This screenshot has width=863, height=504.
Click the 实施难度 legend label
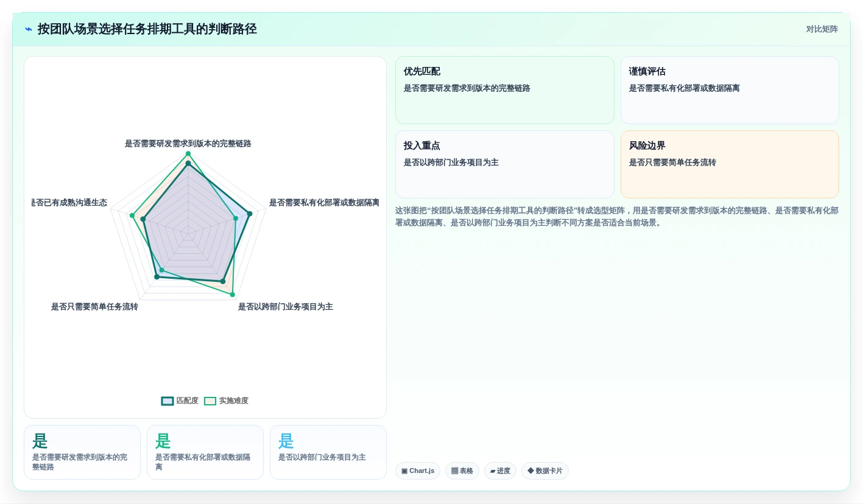click(234, 401)
